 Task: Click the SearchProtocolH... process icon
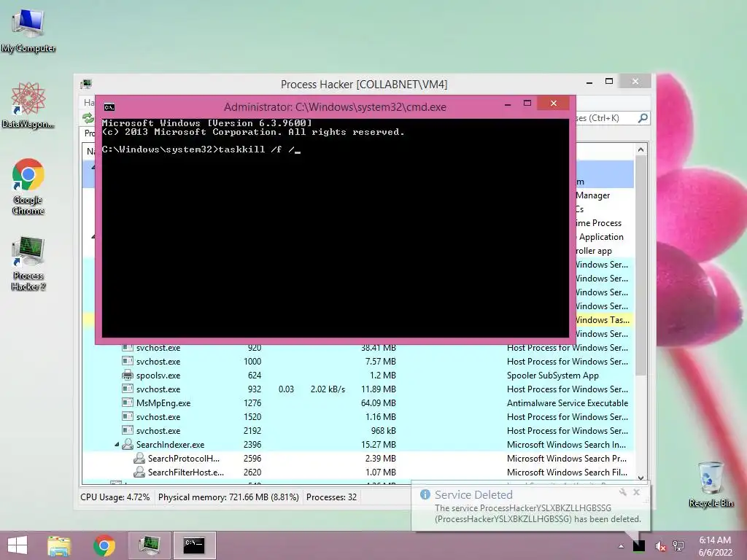pyautogui.click(x=139, y=458)
